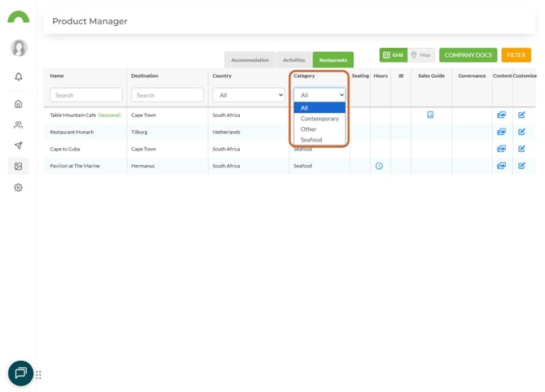Image resolution: width=545 pixels, height=392 pixels.
Task: Click Hermanus destination cell
Action: tap(143, 166)
